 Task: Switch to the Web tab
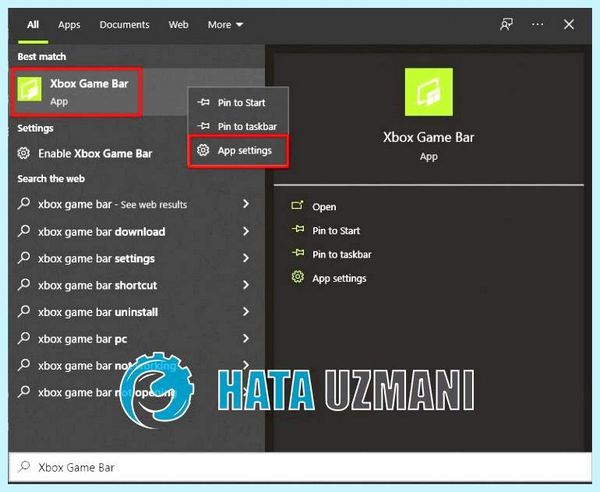point(178,25)
